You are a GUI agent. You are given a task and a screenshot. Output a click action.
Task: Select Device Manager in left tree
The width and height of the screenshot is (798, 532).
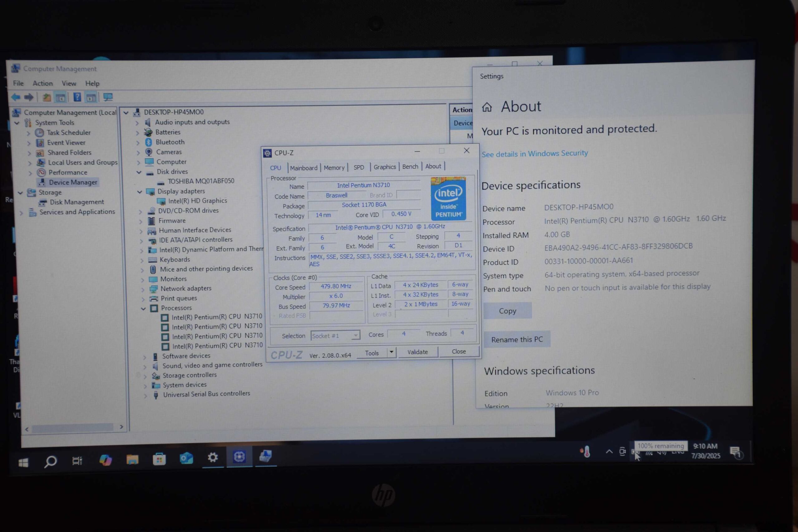pyautogui.click(x=73, y=183)
